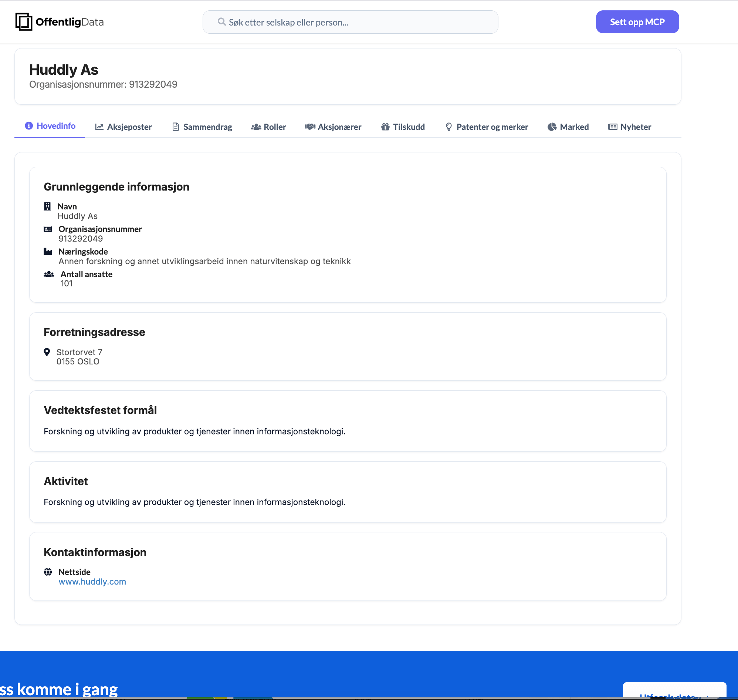Click the gift icon on the Tilskudd tab

(385, 127)
